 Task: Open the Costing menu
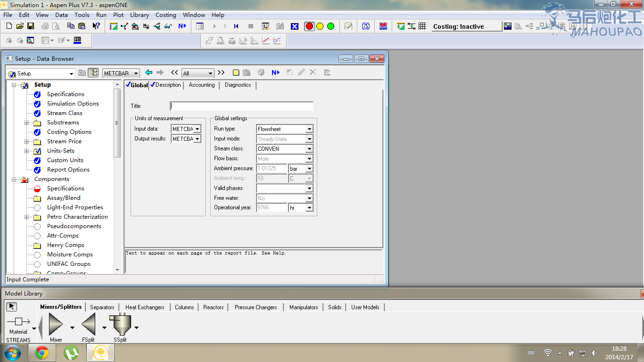pos(166,15)
